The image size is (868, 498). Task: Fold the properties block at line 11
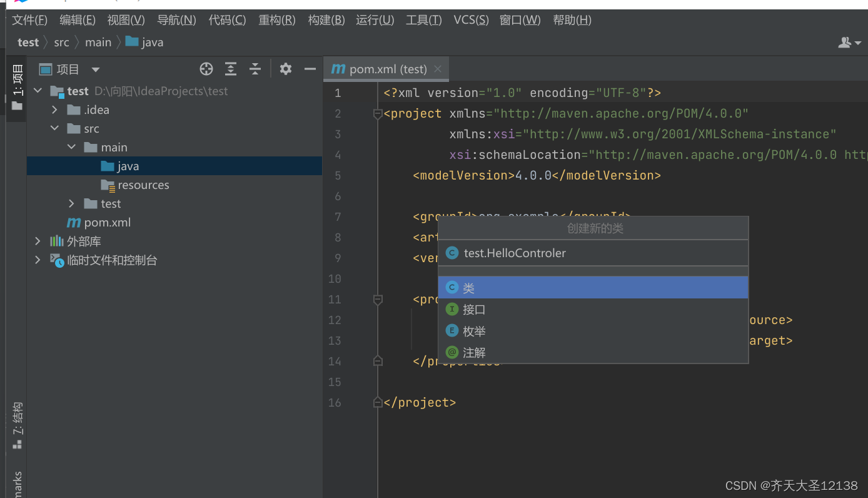point(378,300)
